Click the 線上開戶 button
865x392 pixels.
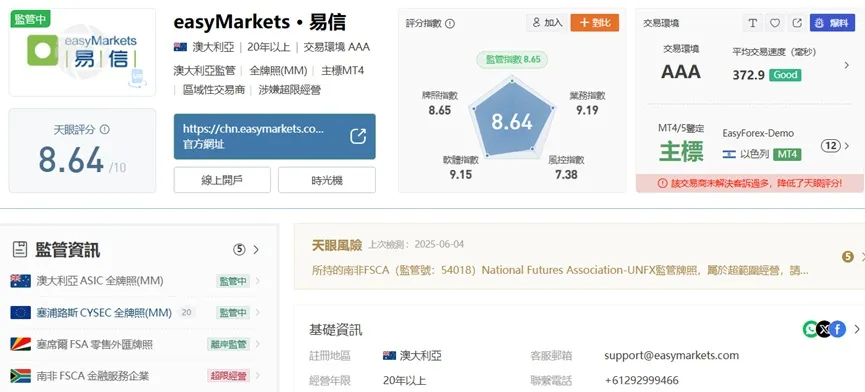pos(222,180)
